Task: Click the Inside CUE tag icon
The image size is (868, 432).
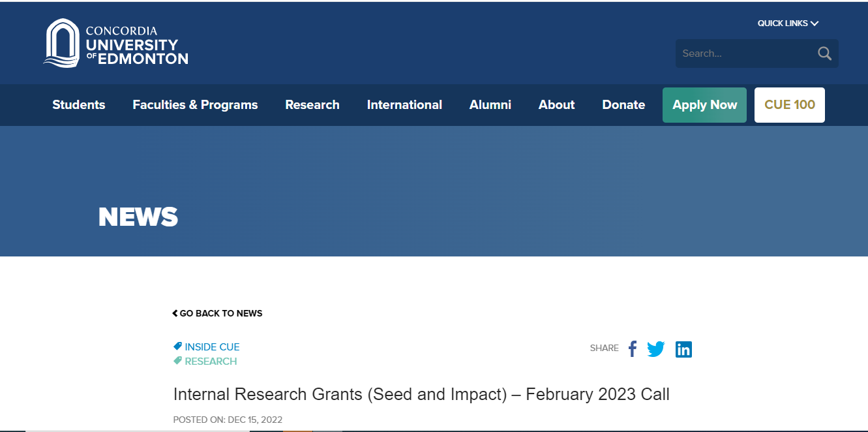Action: click(x=177, y=347)
